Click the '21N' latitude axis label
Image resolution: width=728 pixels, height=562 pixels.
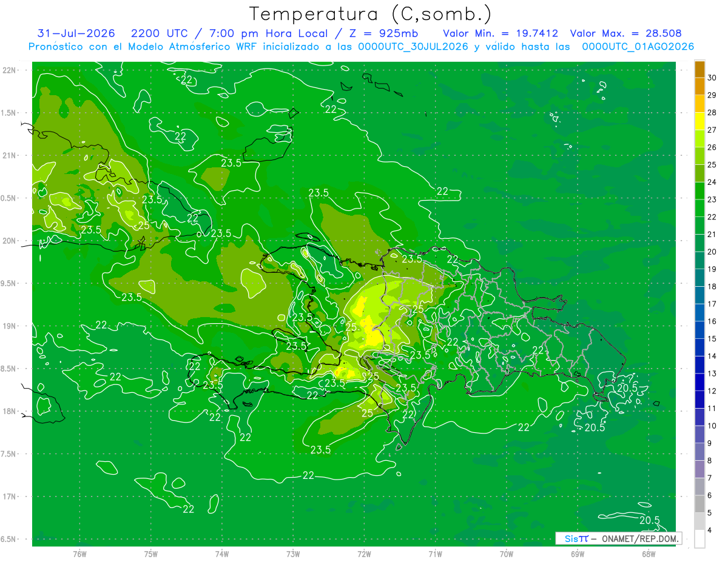pyautogui.click(x=10, y=155)
